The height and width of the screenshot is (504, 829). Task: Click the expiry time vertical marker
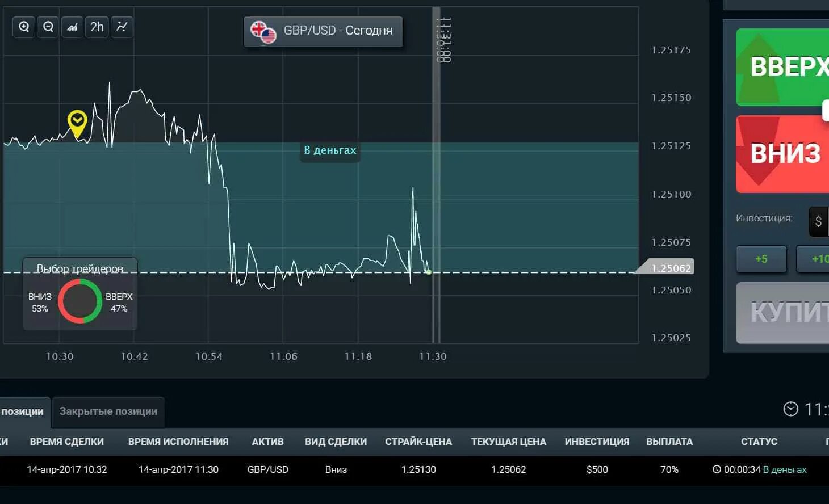click(436, 175)
